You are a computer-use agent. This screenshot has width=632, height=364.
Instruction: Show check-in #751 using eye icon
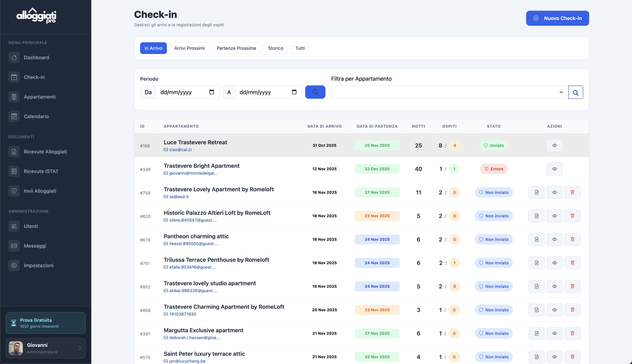pyautogui.click(x=554, y=263)
